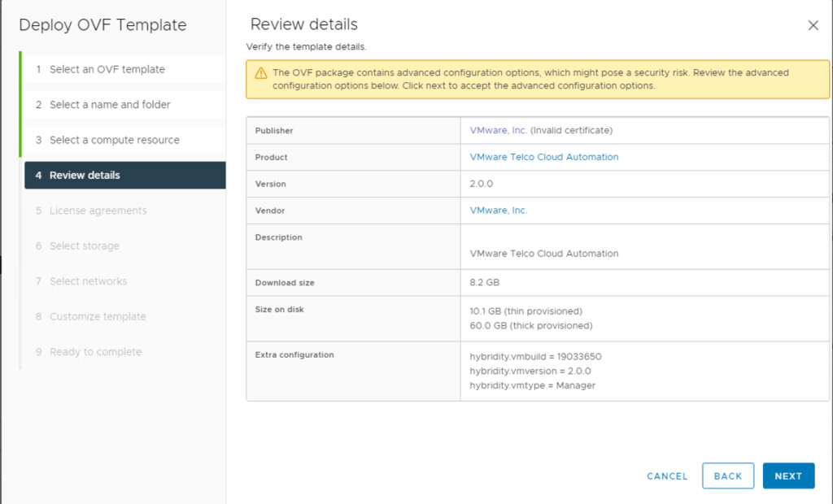Open the VMware Telco Cloud Automation product link
The image size is (833, 504).
click(544, 157)
